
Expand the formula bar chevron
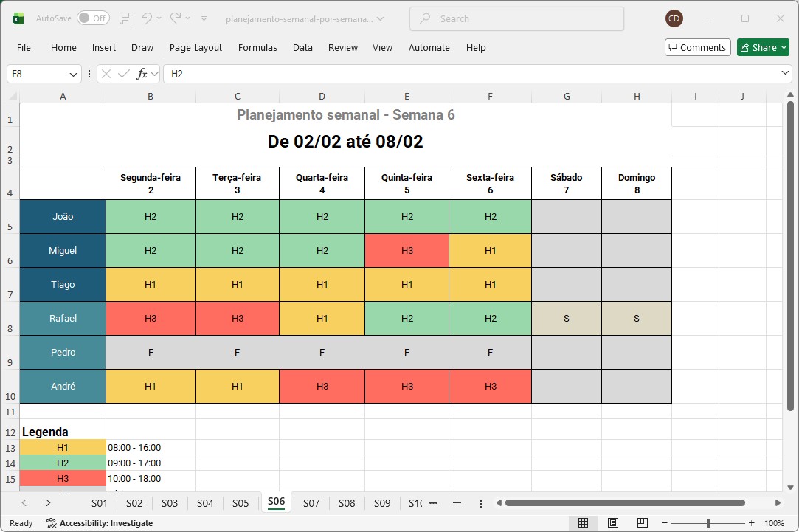click(x=785, y=73)
